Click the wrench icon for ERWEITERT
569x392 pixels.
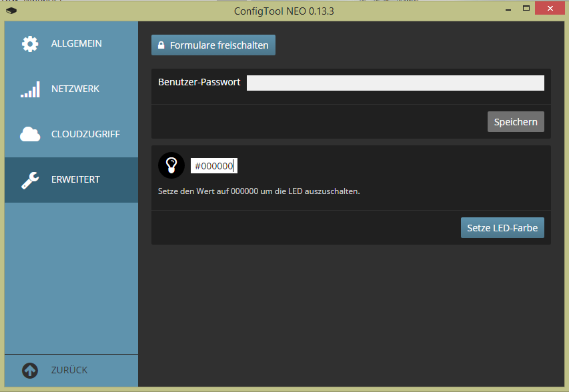[x=30, y=180]
